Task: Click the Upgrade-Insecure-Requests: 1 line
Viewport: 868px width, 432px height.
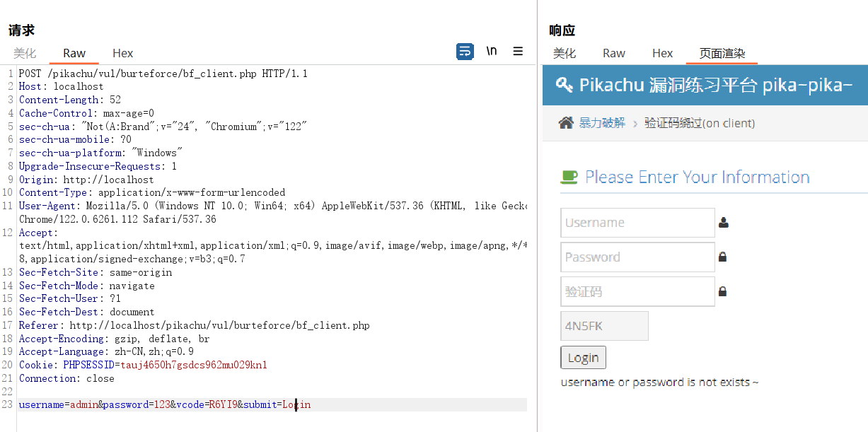Action: click(98, 166)
